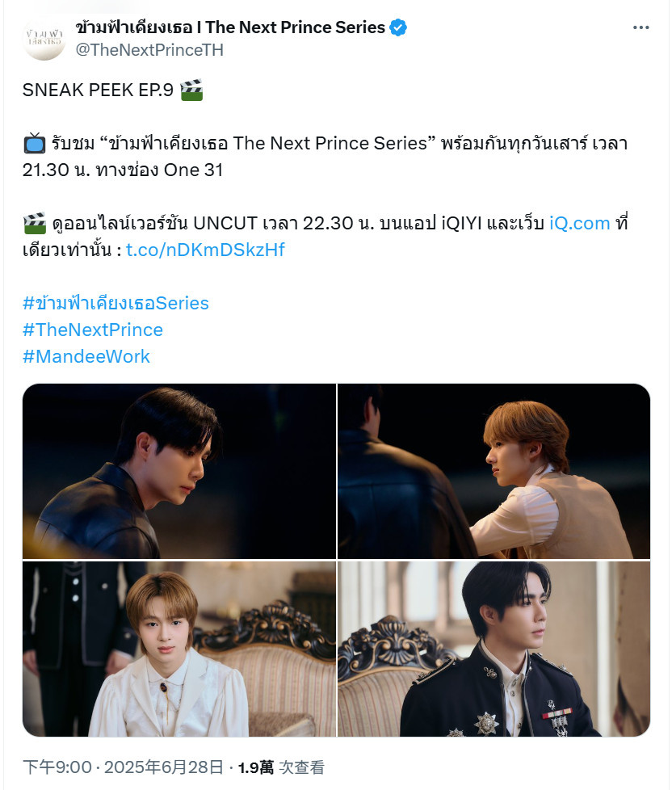The width and height of the screenshot is (672, 790).
Task: Open the @TheNextPrinceTH handle
Action: point(149,50)
